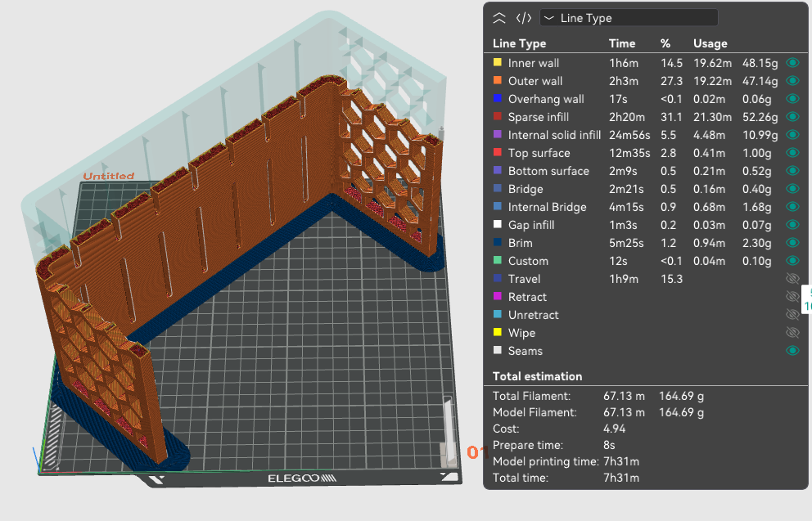Click the Total time 7h31m value
812x521 pixels.
621,478
